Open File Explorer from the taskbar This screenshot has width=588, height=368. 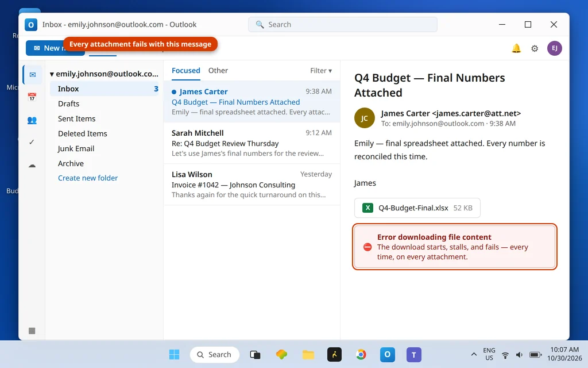pyautogui.click(x=308, y=354)
